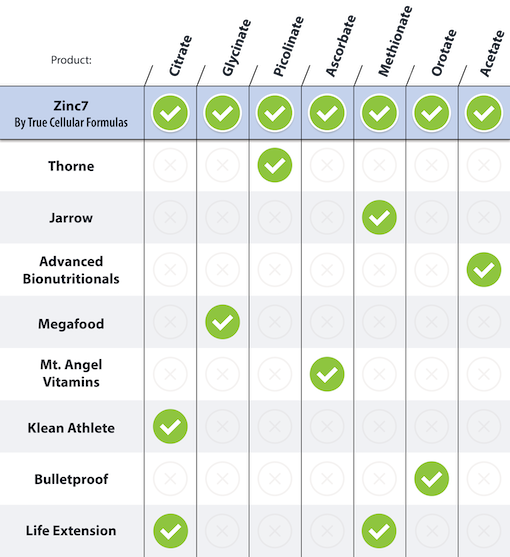Click the Klean Athlete row label
Image resolution: width=510 pixels, height=557 pixels.
(71, 428)
